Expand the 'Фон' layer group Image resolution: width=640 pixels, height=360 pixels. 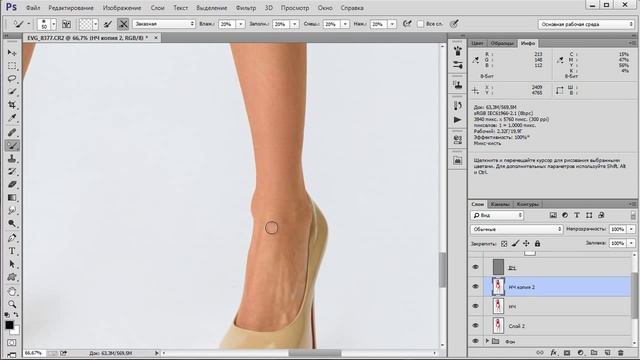487,341
